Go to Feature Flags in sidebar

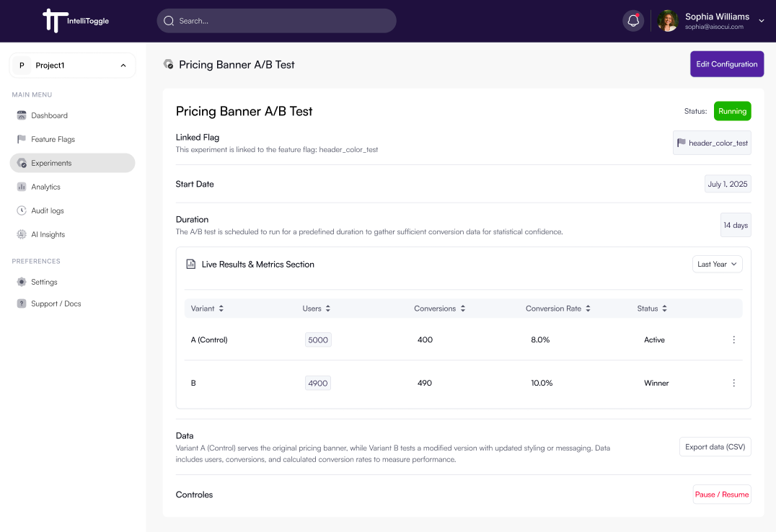[53, 139]
